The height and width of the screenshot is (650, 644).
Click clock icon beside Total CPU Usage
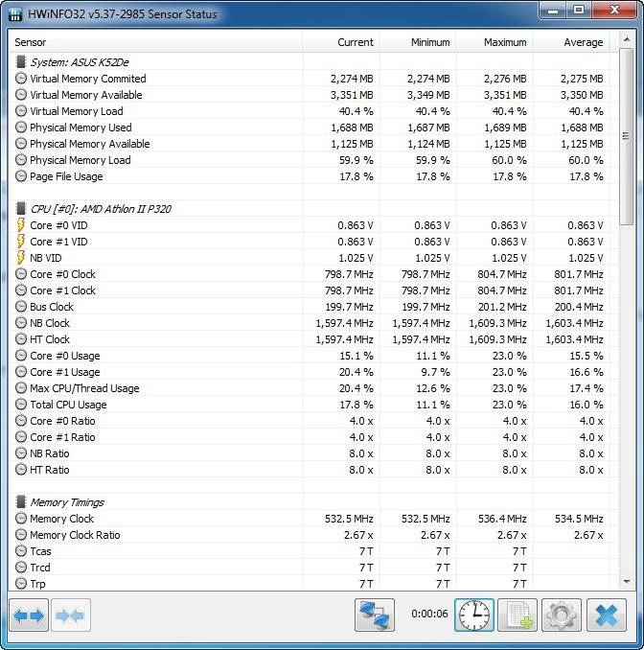click(x=21, y=405)
